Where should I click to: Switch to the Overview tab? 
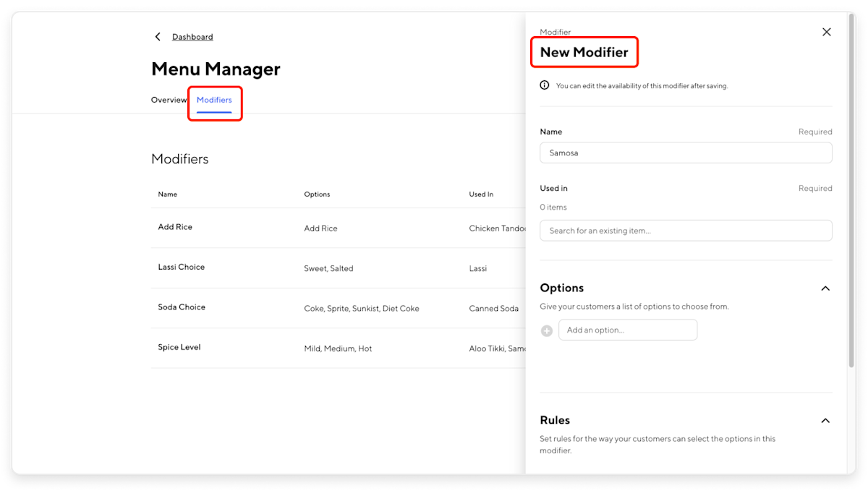[169, 100]
